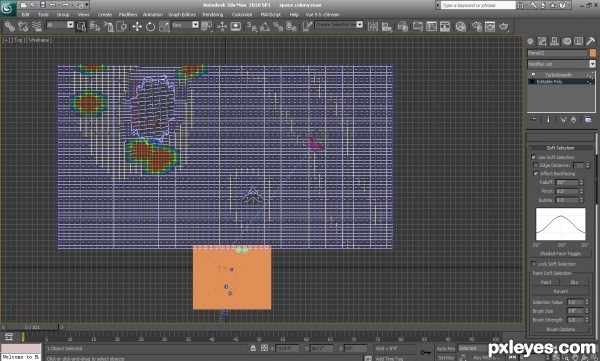Viewport: 600px width, 361px height.
Task: Open the Motion panel tab icon
Action: 567,41
